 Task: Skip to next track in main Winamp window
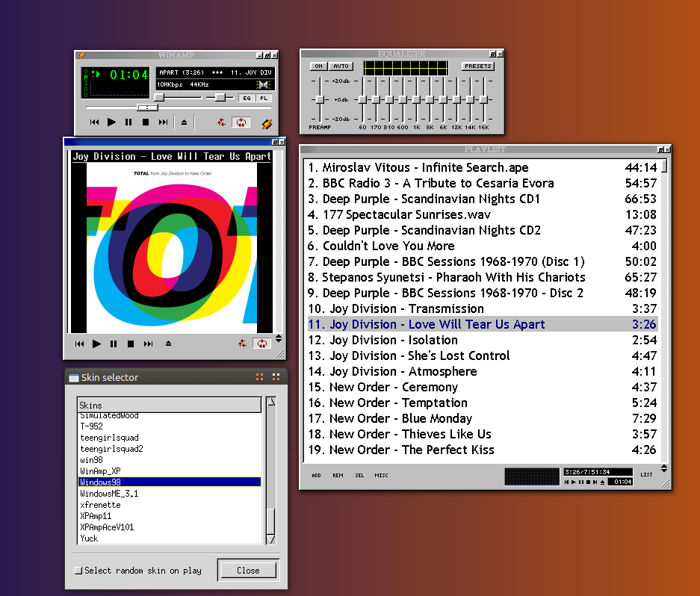pos(163,122)
